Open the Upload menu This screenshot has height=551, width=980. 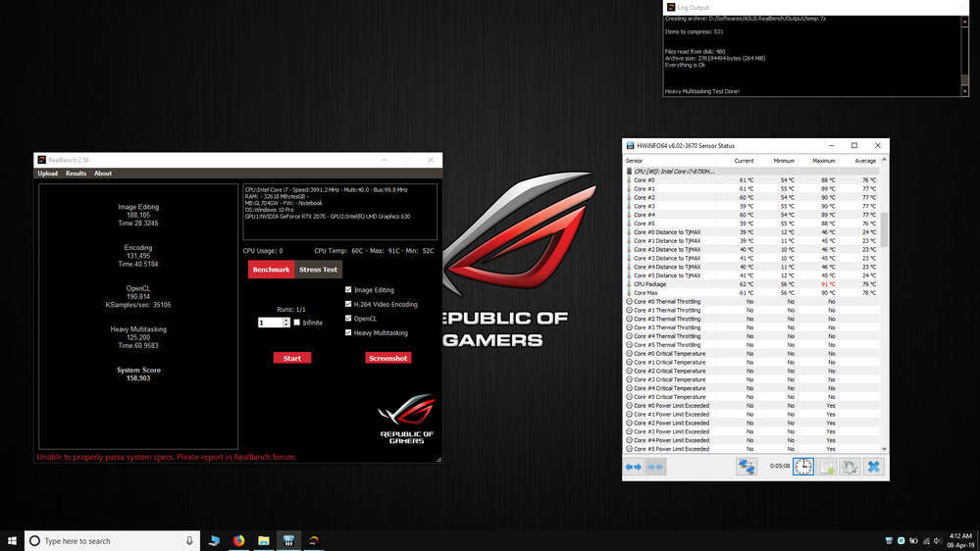tap(47, 174)
